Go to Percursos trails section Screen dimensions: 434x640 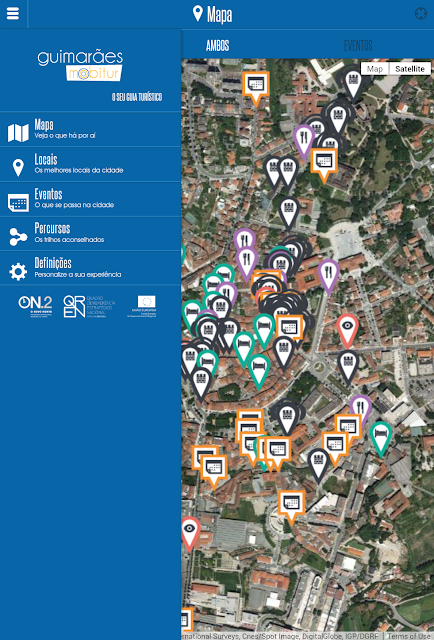(x=90, y=234)
